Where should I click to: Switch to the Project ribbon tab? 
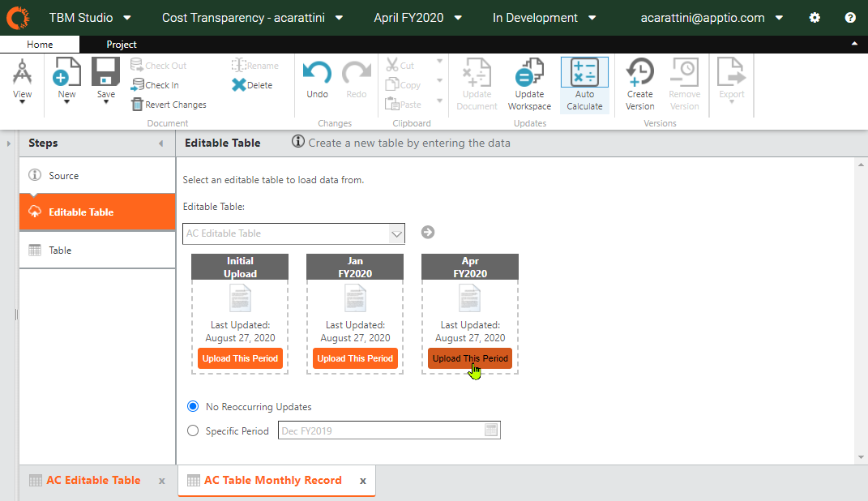122,45
